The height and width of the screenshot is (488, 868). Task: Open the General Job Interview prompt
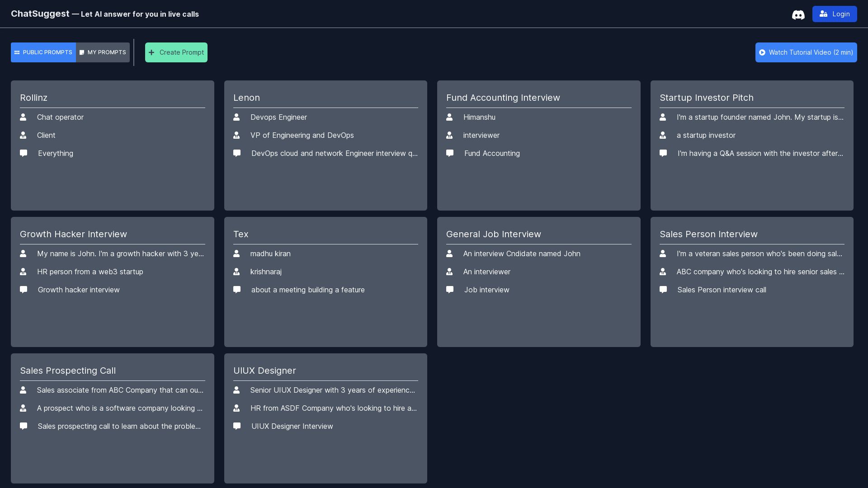coord(538,282)
